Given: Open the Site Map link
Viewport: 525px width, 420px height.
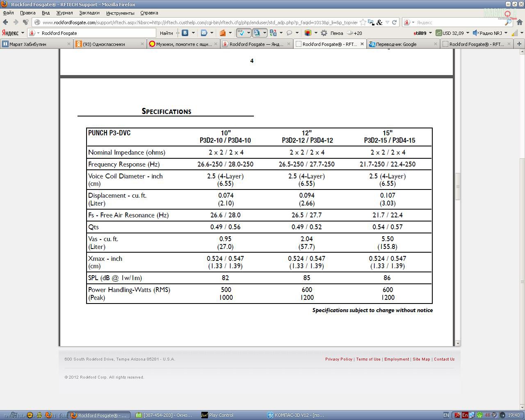Looking at the screenshot, I should coord(421,359).
